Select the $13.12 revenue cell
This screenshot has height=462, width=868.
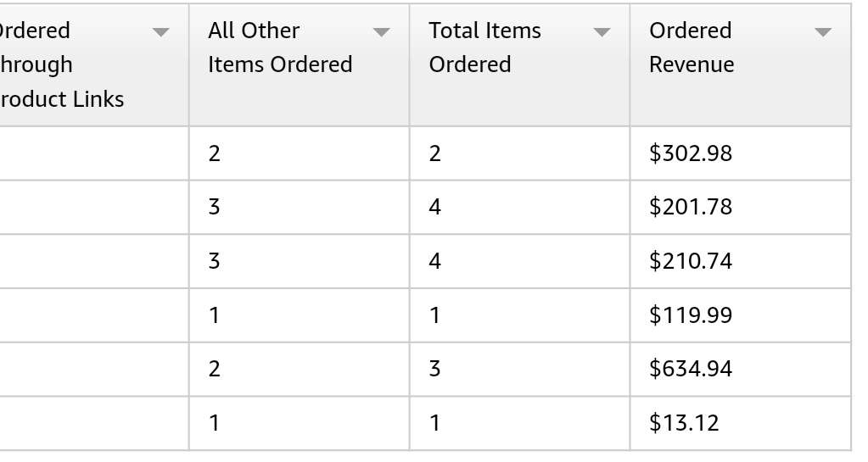[x=684, y=422]
